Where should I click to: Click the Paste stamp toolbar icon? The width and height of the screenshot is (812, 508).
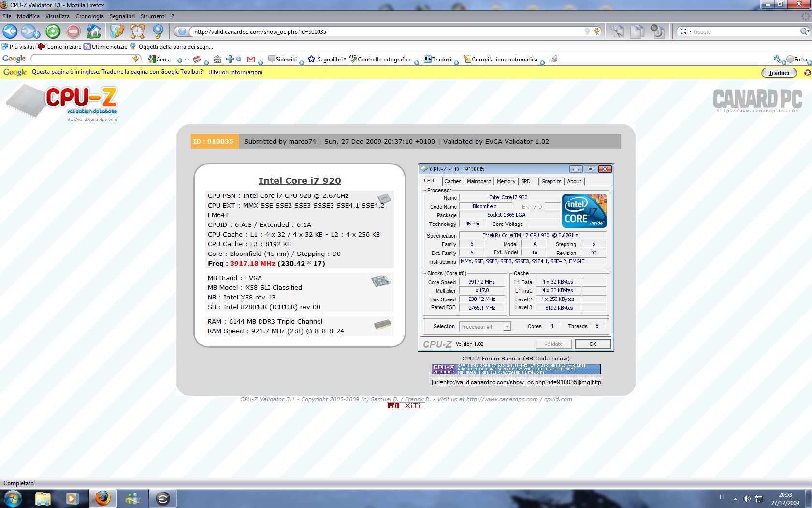[x=657, y=31]
